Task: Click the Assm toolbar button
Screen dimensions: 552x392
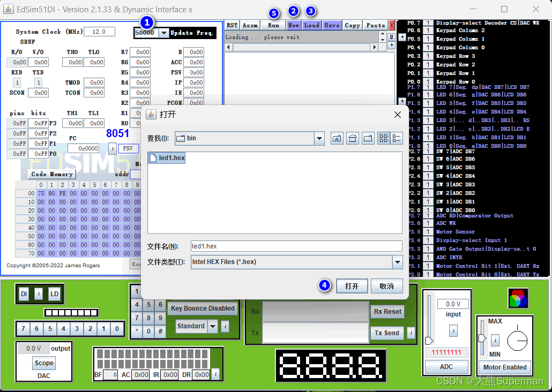Action: pos(250,25)
